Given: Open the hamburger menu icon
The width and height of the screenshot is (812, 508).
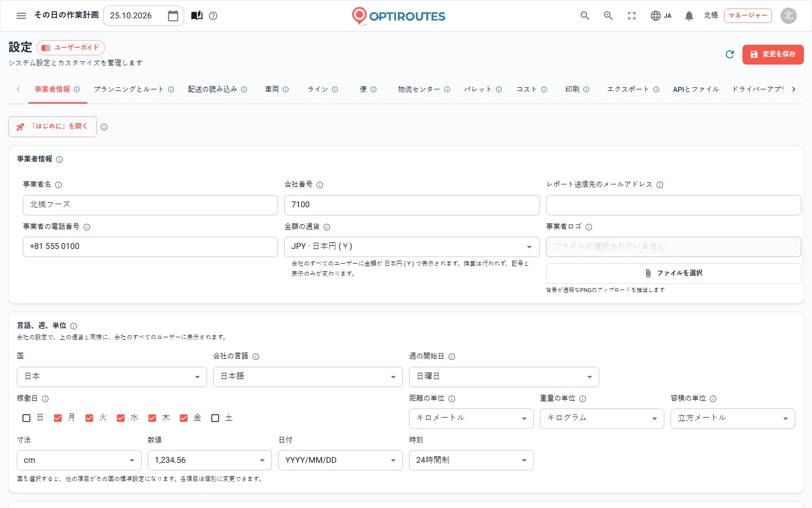Looking at the screenshot, I should pos(21,16).
